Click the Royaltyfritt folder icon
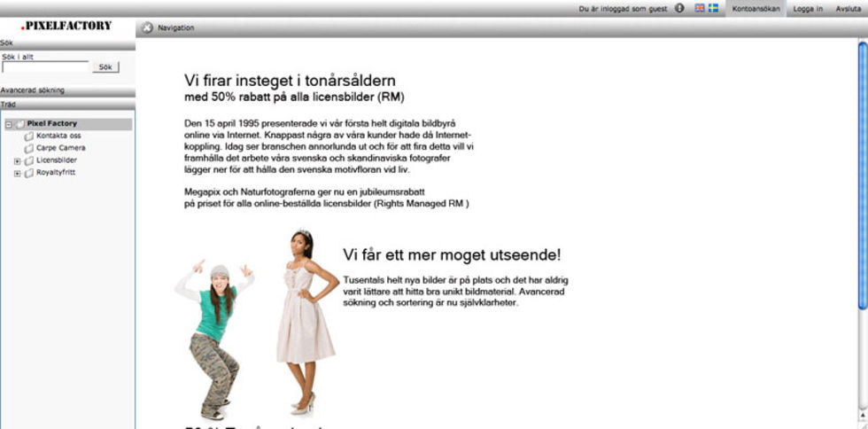The height and width of the screenshot is (429, 868). click(x=29, y=173)
